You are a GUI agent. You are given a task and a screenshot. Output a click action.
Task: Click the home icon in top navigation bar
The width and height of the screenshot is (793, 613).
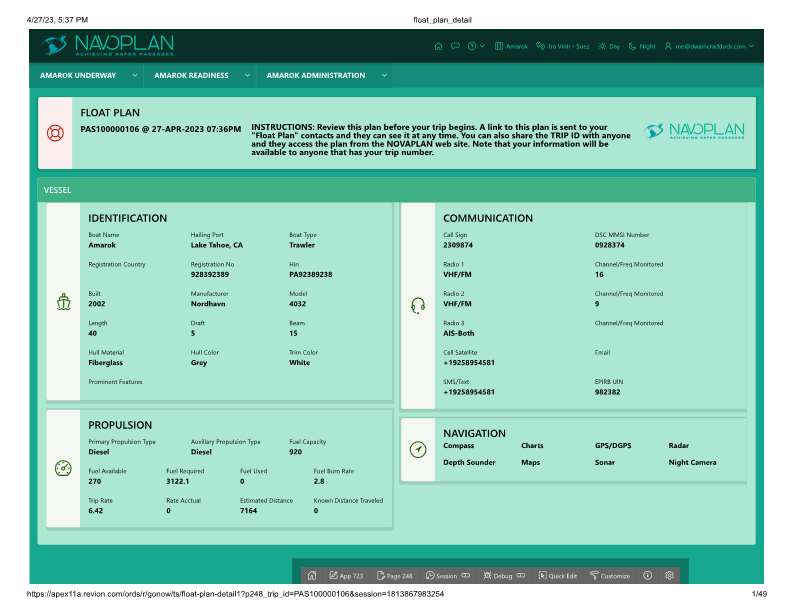click(x=438, y=46)
